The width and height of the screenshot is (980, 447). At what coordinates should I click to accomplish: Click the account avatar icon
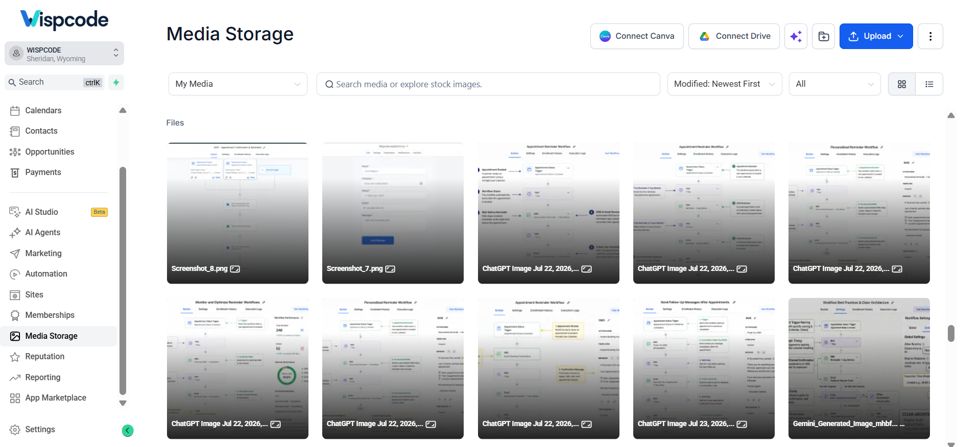(x=16, y=53)
